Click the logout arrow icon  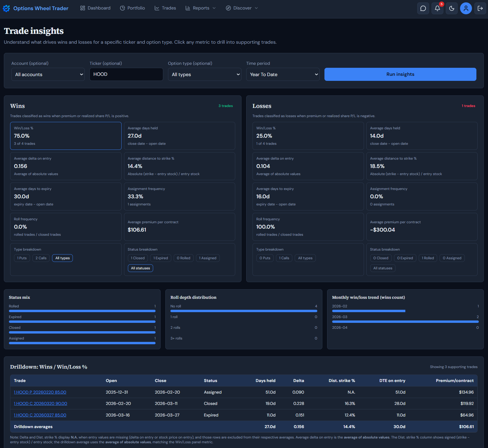point(480,8)
